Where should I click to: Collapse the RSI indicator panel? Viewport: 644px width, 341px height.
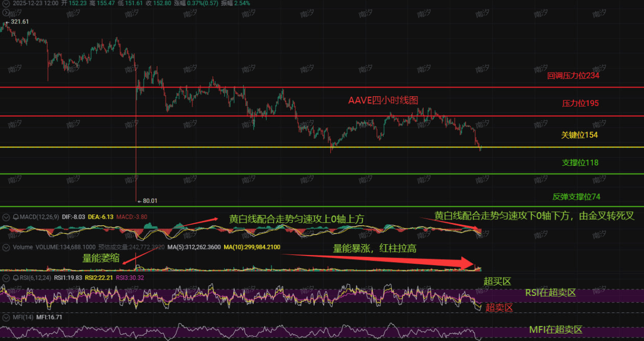6,279
